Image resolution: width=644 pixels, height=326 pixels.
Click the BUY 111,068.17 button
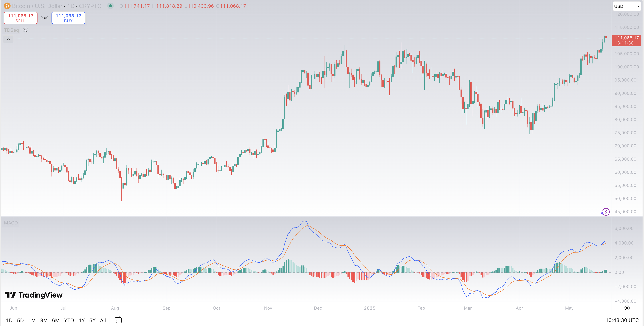click(68, 18)
